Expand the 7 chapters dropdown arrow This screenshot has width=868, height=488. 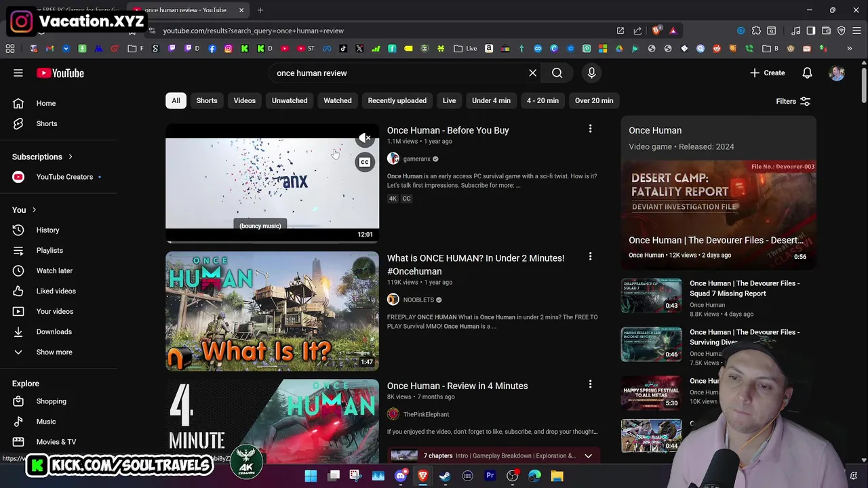pyautogui.click(x=588, y=456)
